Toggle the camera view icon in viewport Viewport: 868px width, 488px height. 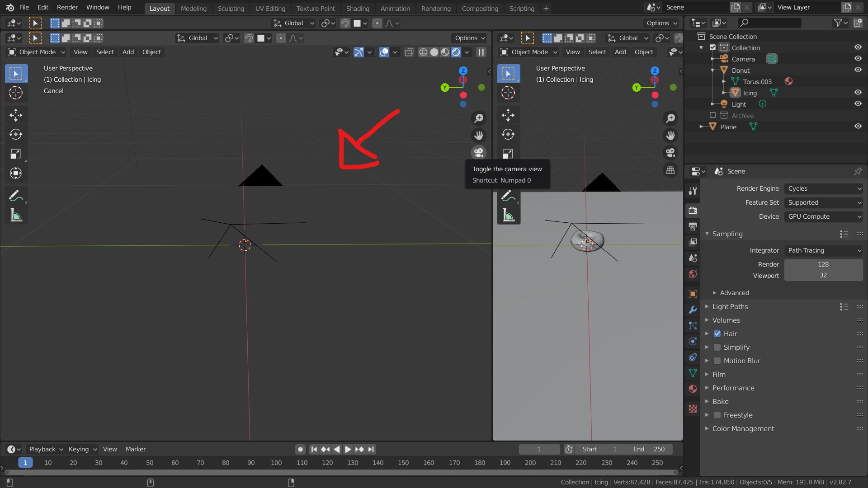479,153
